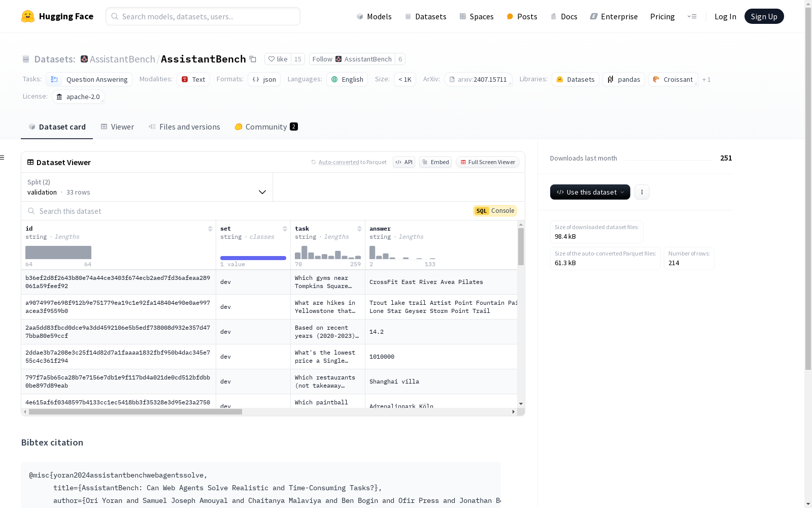The height and width of the screenshot is (508, 812).
Task: Click the pandas library tag
Action: click(x=624, y=79)
